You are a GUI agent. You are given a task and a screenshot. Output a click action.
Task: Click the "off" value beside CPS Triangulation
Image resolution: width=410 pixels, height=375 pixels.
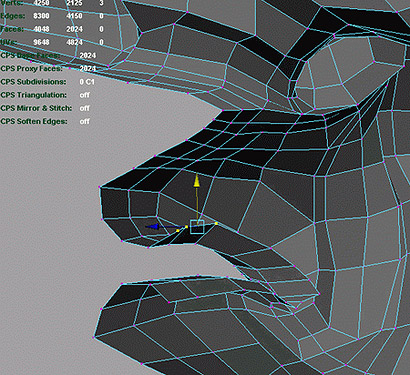(85, 95)
